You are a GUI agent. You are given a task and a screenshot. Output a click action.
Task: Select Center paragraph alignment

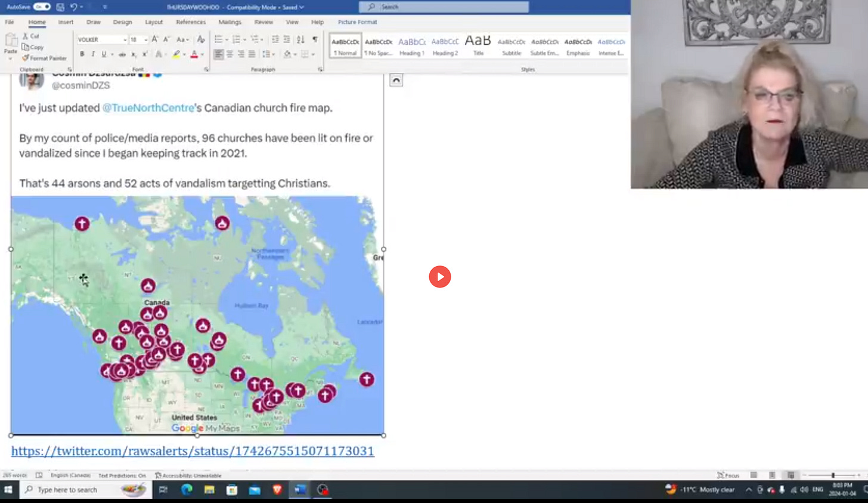pyautogui.click(x=230, y=54)
